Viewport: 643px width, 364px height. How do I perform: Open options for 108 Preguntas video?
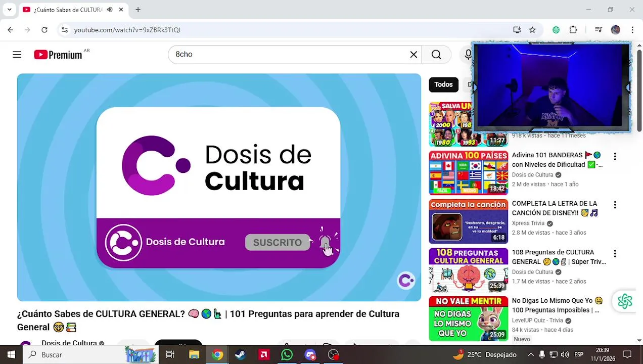[615, 253]
